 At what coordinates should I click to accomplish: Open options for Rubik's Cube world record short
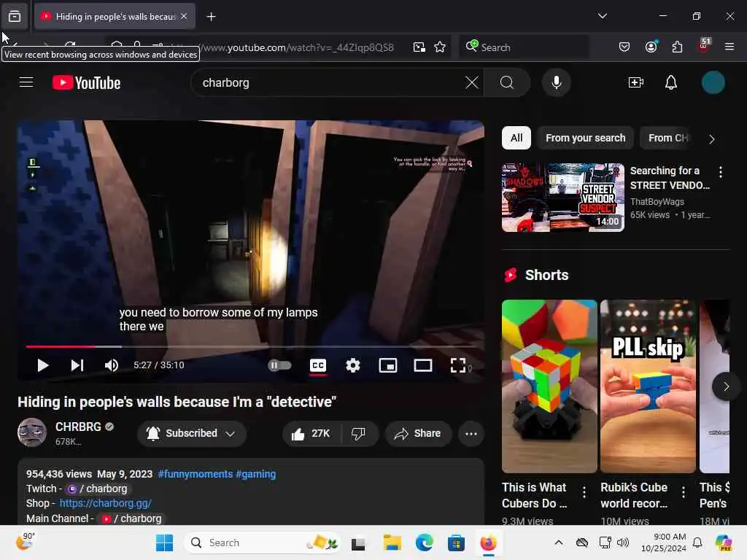click(683, 491)
